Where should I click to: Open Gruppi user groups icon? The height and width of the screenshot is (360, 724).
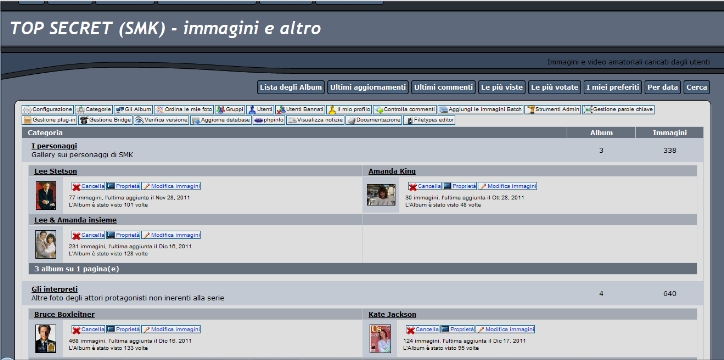coord(230,109)
